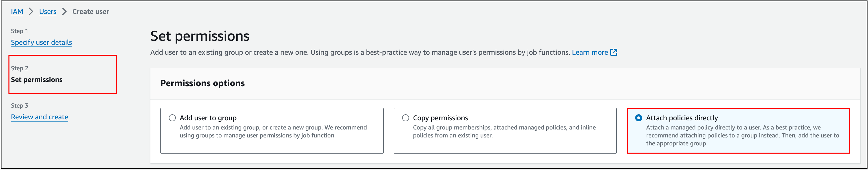This screenshot has width=868, height=170.
Task: Jump to Review and create step
Action: [39, 117]
